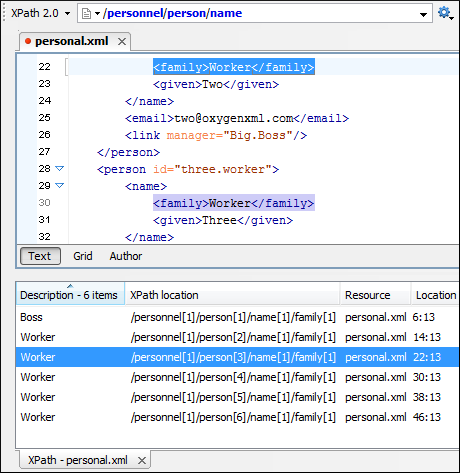The height and width of the screenshot is (473, 460).
Task: Click in the /personnel/person/name XPath field
Action: (255, 13)
